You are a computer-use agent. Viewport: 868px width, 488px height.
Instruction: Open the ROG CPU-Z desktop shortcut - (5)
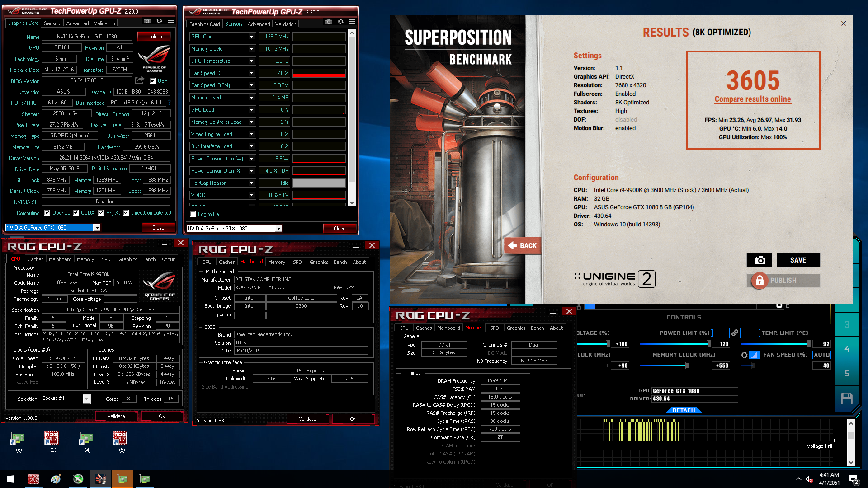pos(120,441)
